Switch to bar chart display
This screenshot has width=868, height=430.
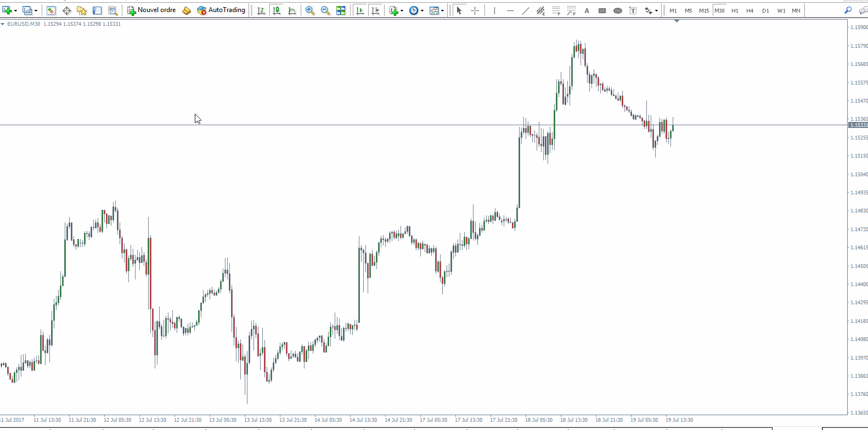(261, 10)
